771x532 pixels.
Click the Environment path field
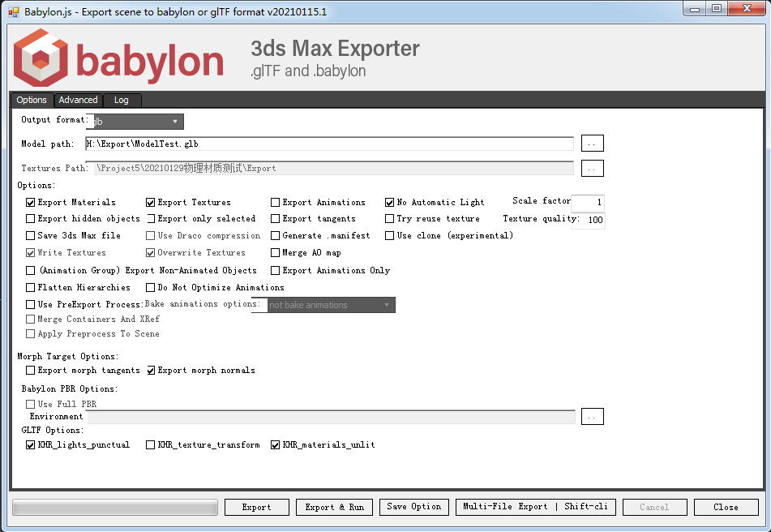click(x=332, y=417)
